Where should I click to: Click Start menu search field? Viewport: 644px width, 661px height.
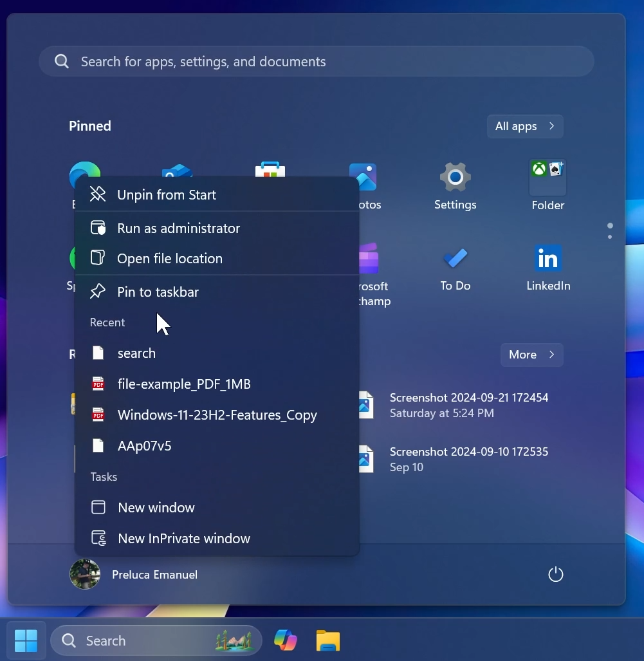(x=317, y=62)
